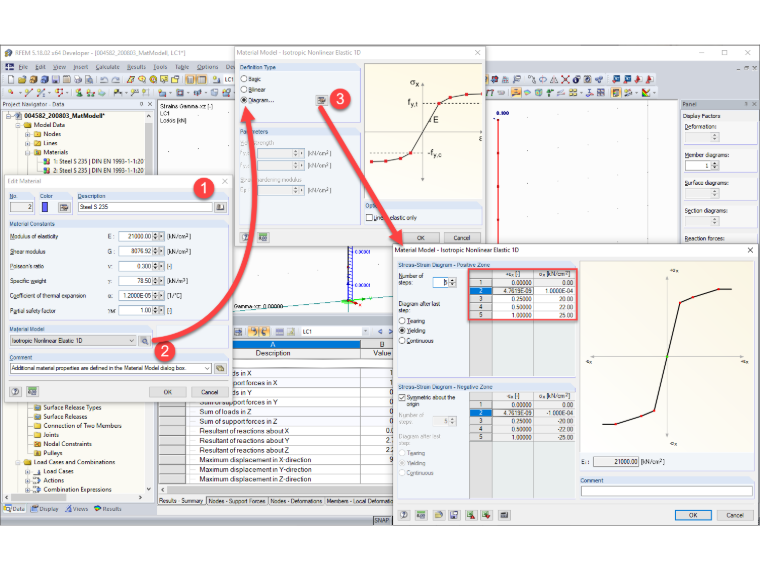Click the help icon in the Edit Material dialog
Screen dimensions: 760x570
(16, 391)
